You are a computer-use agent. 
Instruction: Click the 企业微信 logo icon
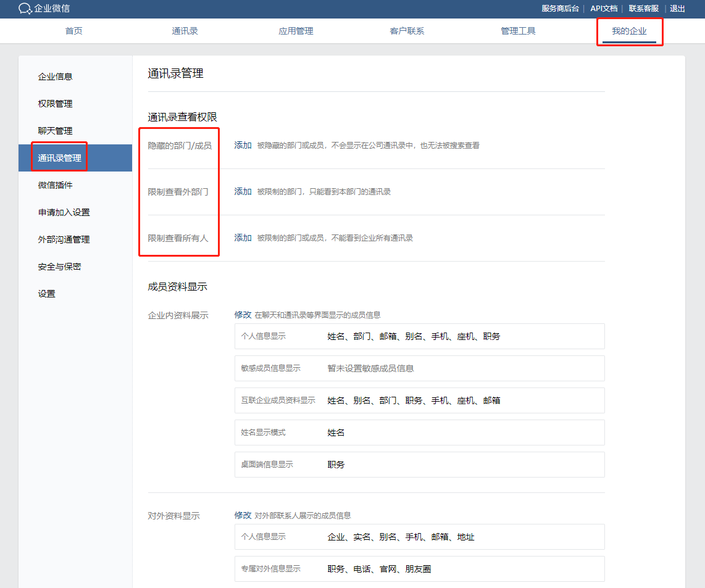click(x=25, y=9)
